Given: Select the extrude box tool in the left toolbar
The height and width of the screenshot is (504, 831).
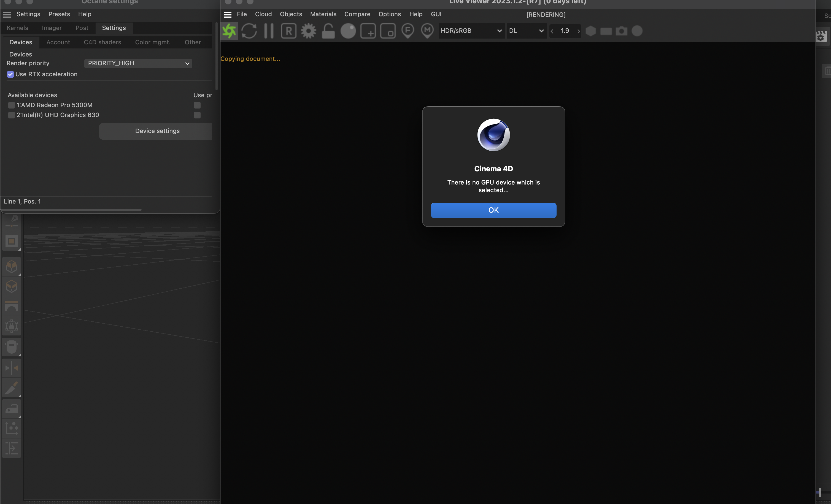Looking at the screenshot, I should coord(12,266).
